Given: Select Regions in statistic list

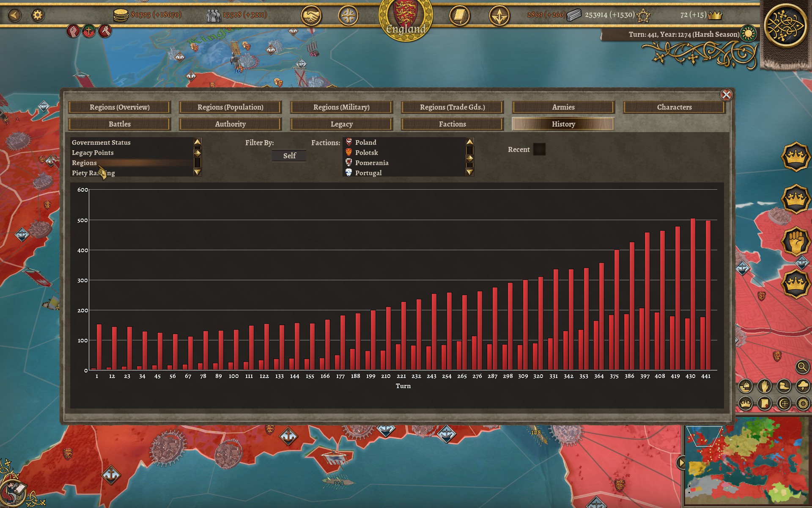Looking at the screenshot, I should (x=132, y=163).
